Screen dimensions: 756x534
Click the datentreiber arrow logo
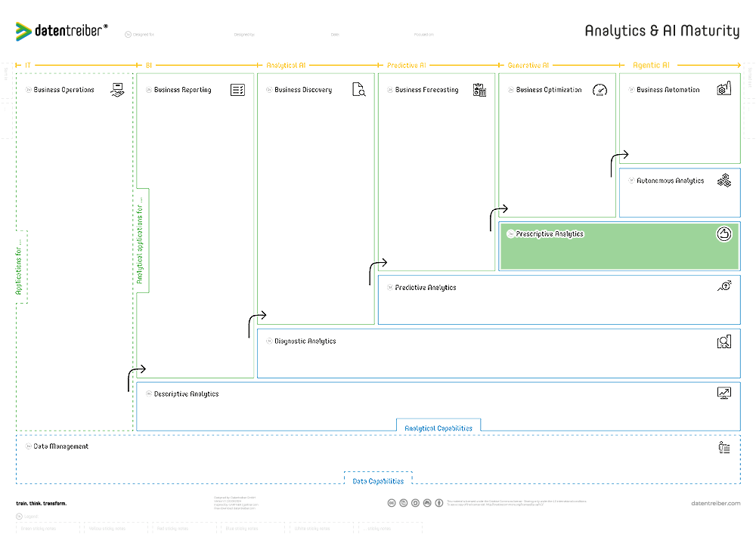[x=23, y=31]
